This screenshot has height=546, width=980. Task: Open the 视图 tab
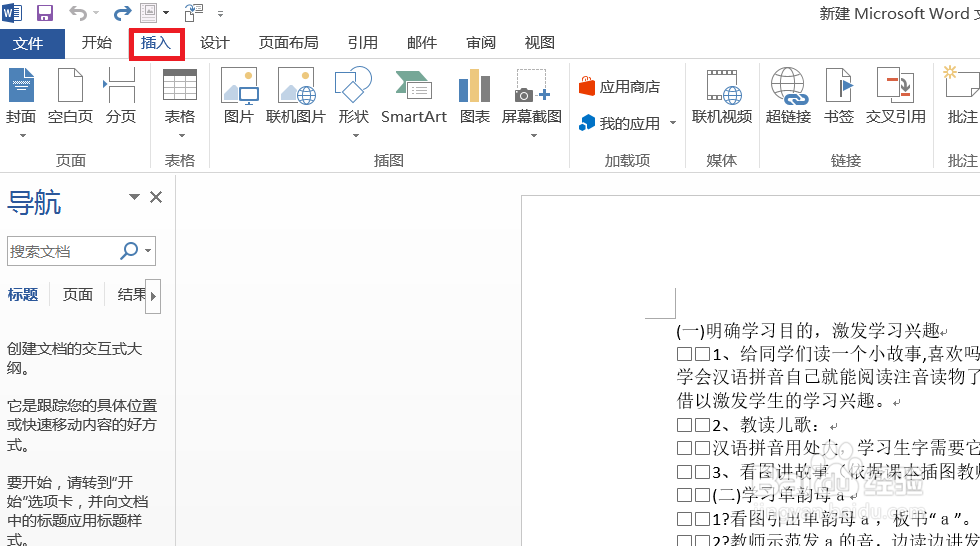coord(539,42)
